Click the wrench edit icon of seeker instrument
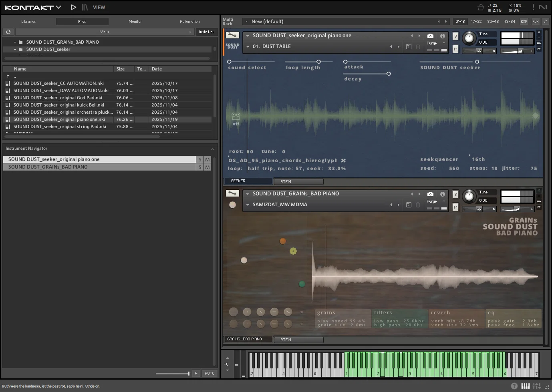The image size is (552, 392). [232, 35]
